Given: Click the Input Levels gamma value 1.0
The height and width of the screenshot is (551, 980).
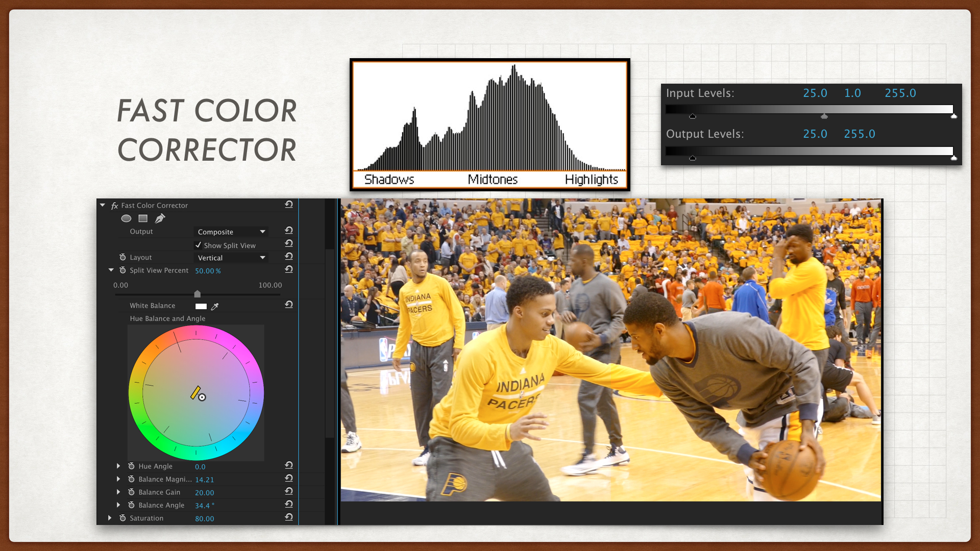Looking at the screenshot, I should click(x=852, y=93).
